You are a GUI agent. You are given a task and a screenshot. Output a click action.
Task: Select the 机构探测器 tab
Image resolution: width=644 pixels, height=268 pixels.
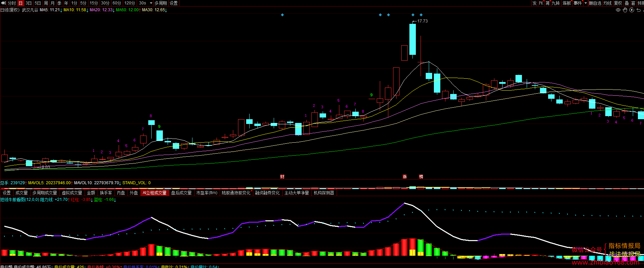[x=324, y=193]
